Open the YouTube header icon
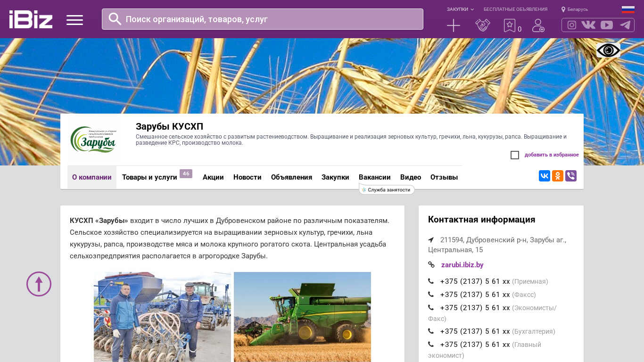Viewport: 644px width, 362px height. [x=607, y=25]
